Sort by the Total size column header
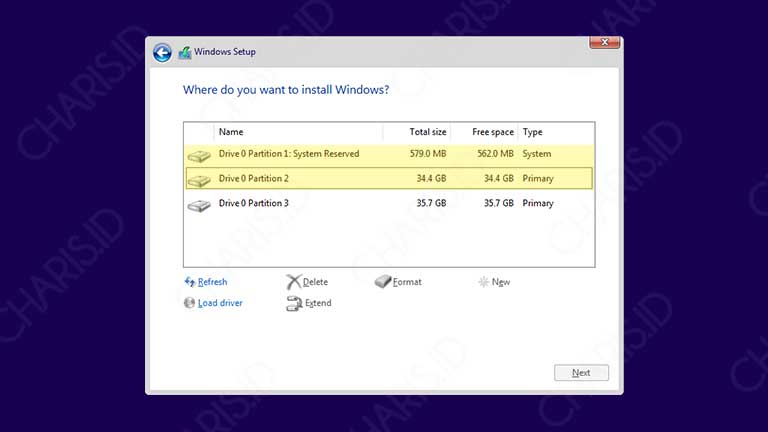Screen dimensions: 768x432 (x=417, y=132)
